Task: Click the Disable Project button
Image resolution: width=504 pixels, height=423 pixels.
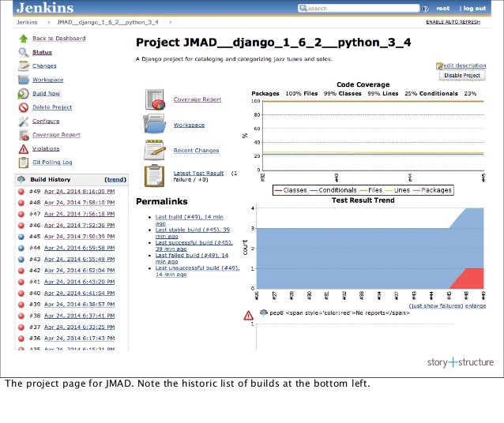Action: [462, 75]
